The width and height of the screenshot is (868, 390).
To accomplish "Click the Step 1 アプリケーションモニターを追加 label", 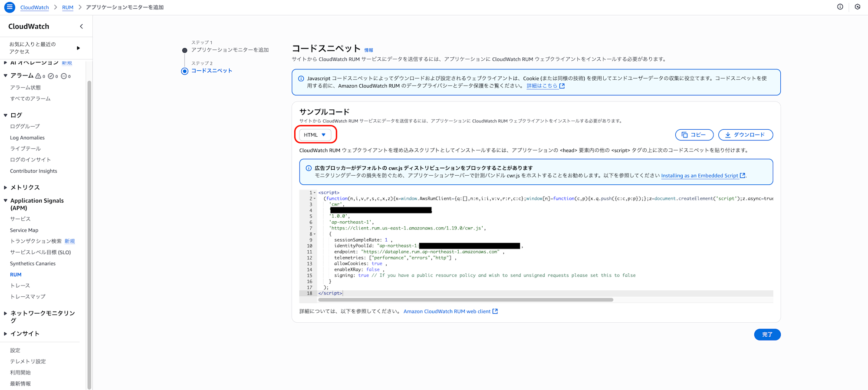I will pos(230,50).
